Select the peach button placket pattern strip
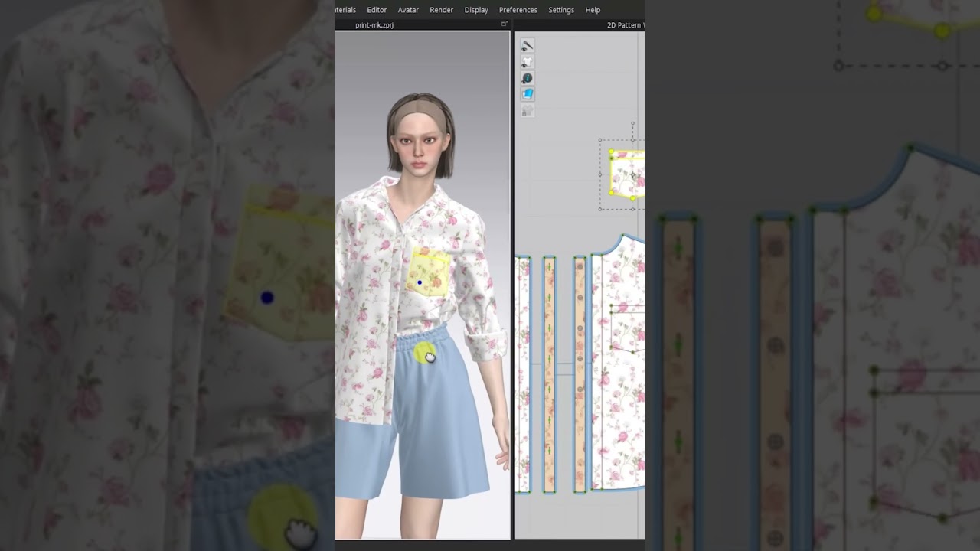 click(580, 374)
